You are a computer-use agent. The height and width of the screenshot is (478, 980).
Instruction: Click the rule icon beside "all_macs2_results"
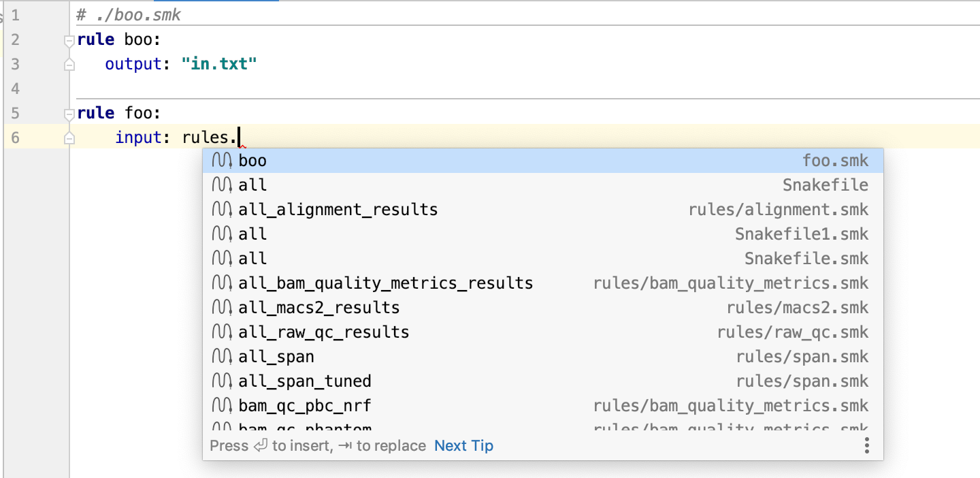coord(221,307)
